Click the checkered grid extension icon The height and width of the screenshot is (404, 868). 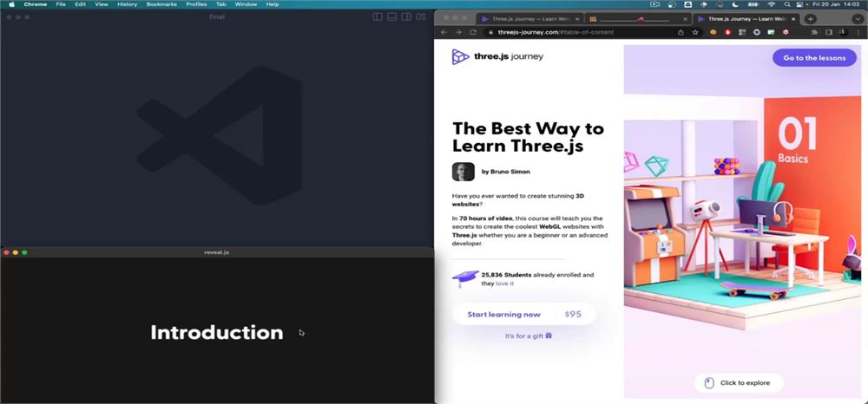click(742, 32)
